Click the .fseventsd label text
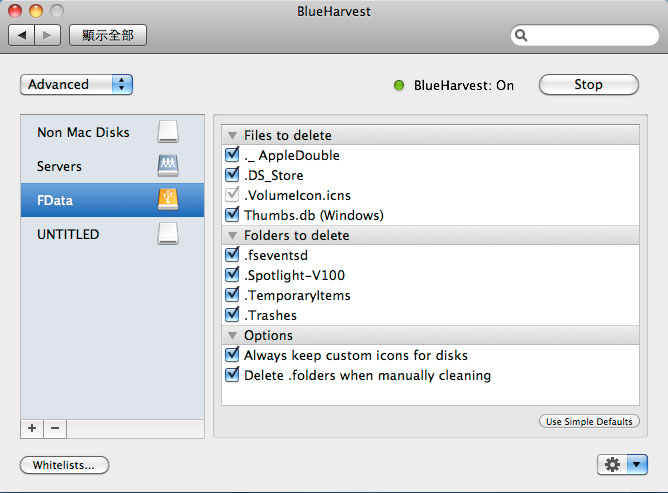The height and width of the screenshot is (493, 668). (x=276, y=255)
